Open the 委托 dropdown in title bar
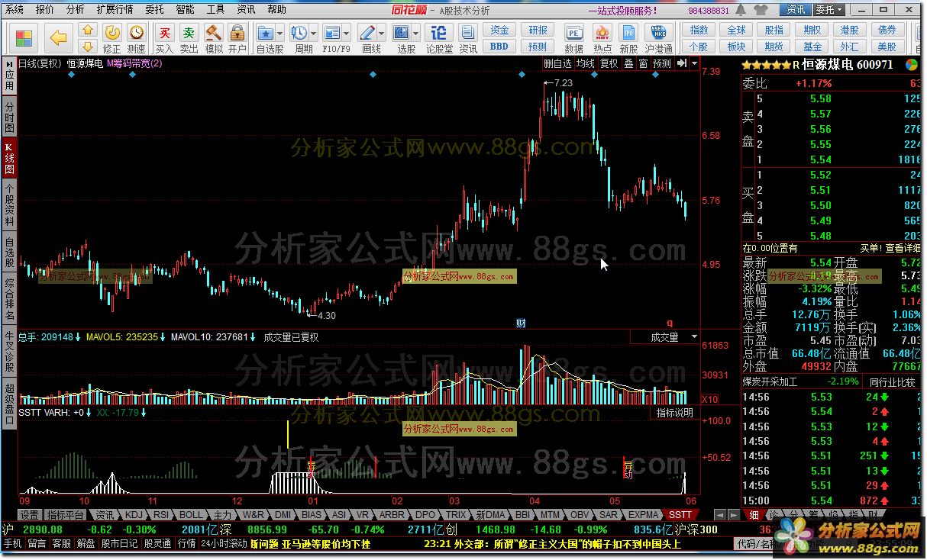Viewport: 927px width, 560px height. [x=830, y=10]
